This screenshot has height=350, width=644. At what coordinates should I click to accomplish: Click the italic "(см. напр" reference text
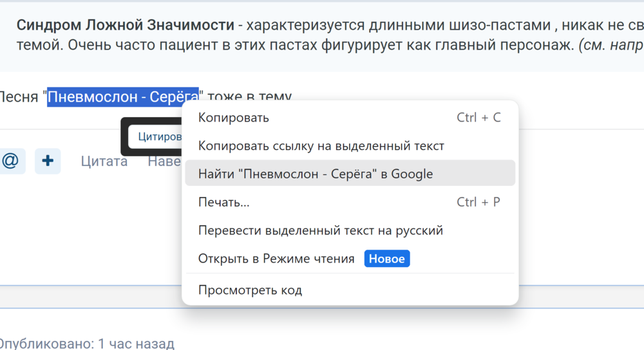610,46
